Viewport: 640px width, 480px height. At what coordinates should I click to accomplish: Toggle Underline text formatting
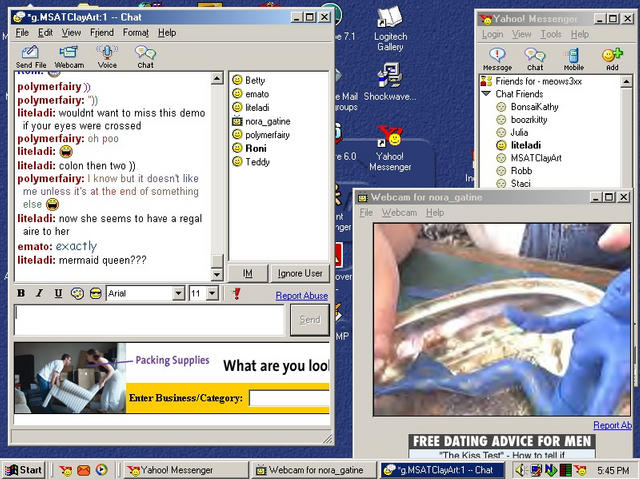coord(58,293)
